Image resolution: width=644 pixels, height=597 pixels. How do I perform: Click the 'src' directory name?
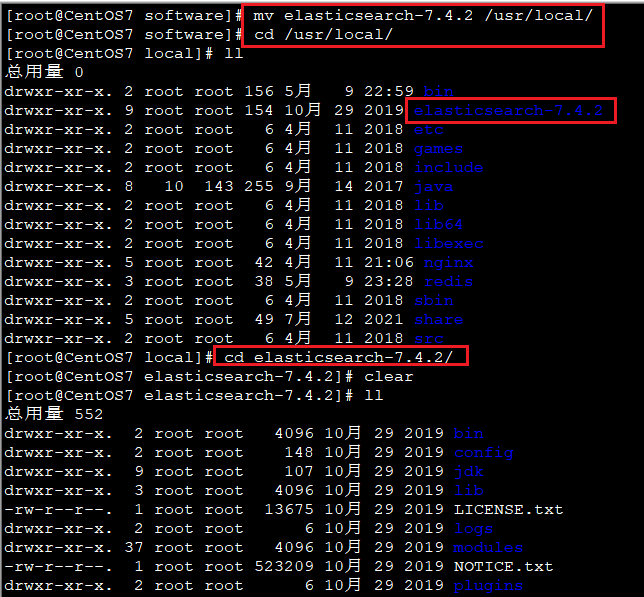point(428,338)
